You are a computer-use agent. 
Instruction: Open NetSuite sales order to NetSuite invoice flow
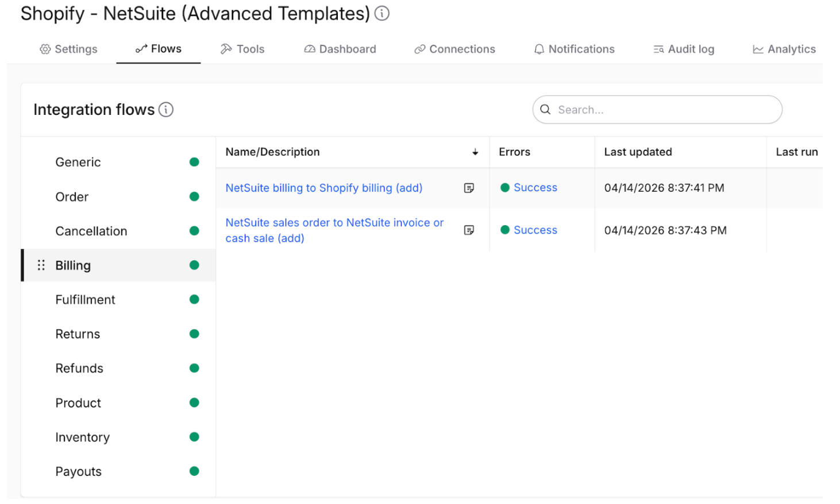334,230
